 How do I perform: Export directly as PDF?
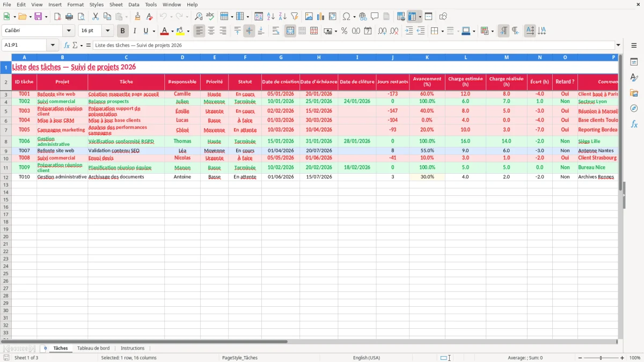tap(57, 17)
